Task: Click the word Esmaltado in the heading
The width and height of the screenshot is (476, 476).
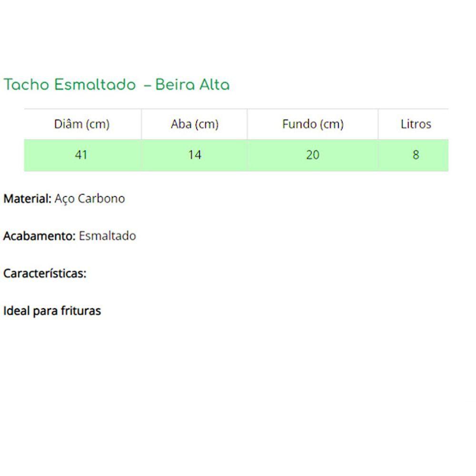Action: [x=95, y=84]
